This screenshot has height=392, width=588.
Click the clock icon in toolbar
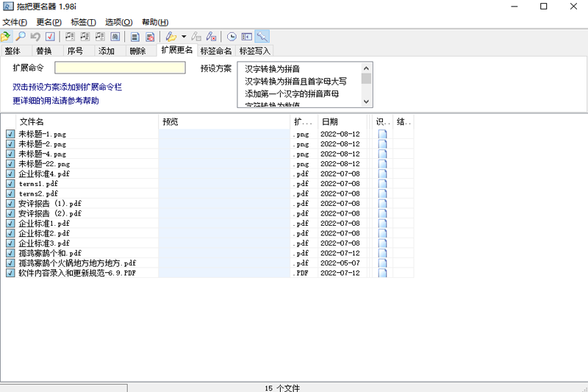click(232, 37)
